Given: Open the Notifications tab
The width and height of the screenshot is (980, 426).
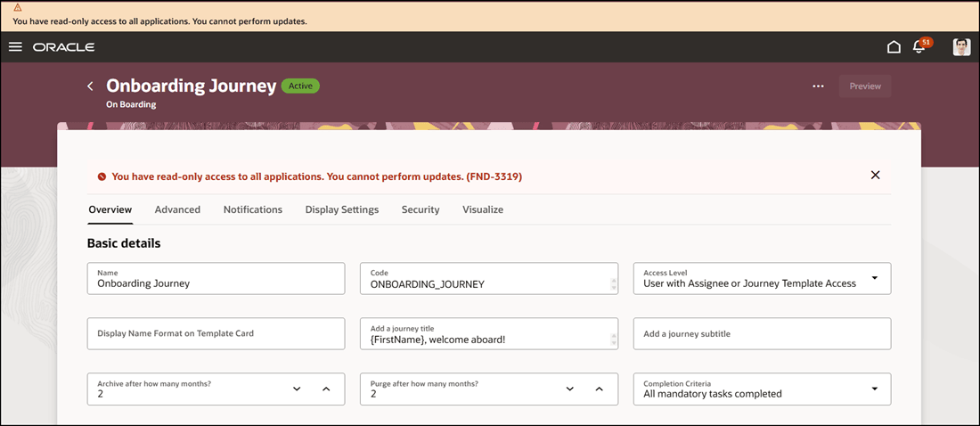Looking at the screenshot, I should click(x=253, y=209).
